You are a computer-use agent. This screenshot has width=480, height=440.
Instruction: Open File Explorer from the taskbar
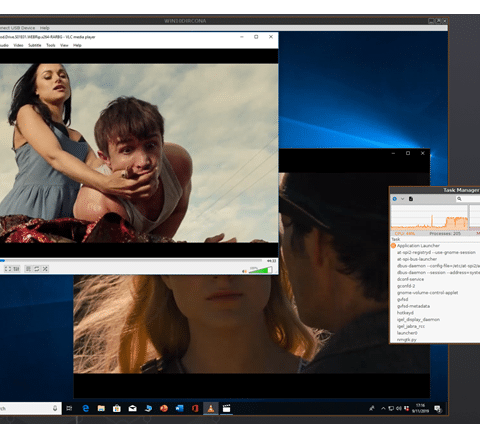[101, 408]
